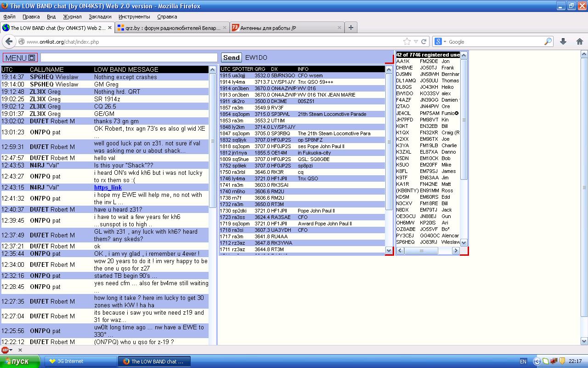This screenshot has width=588, height=368.
Task: Open the Firefox downloads arrow icon
Action: coord(563,41)
